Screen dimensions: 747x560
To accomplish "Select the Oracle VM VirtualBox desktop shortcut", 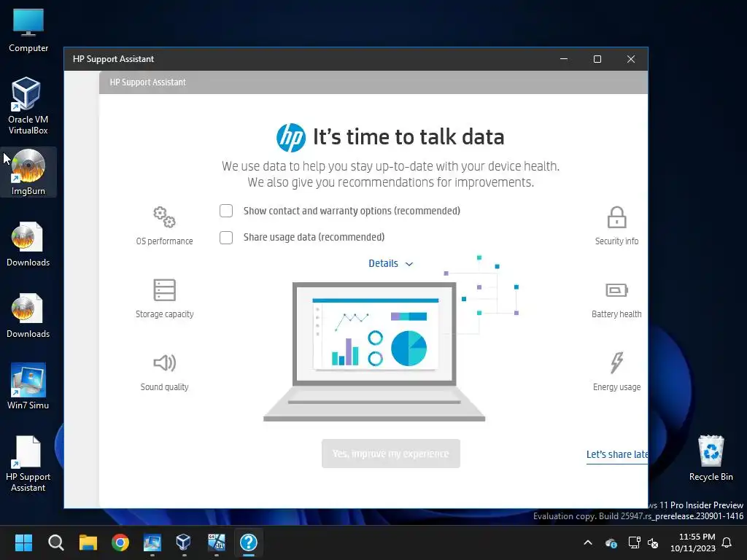I will [x=28, y=106].
